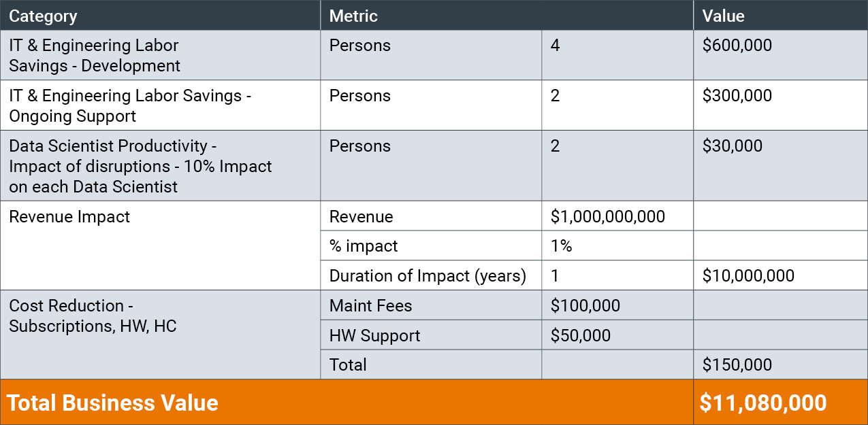This screenshot has height=425, width=868.
Task: Click the Value column header
Action: point(723,16)
